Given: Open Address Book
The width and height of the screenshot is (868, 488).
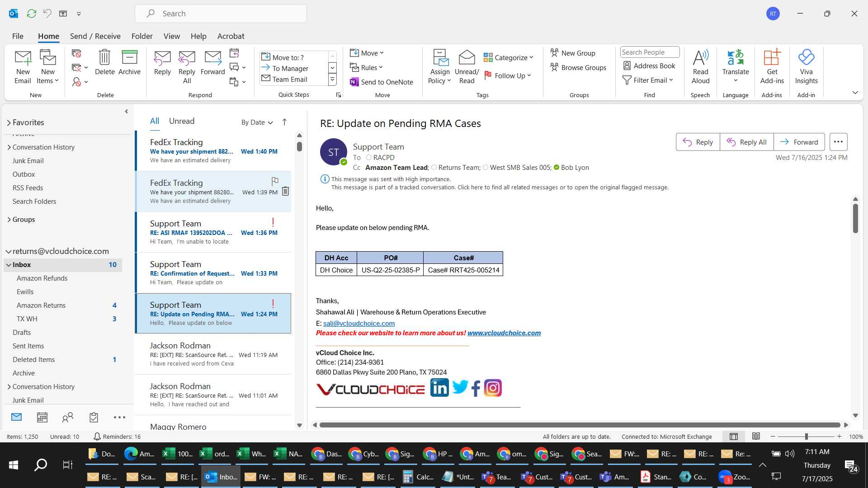Looking at the screenshot, I should tap(649, 66).
